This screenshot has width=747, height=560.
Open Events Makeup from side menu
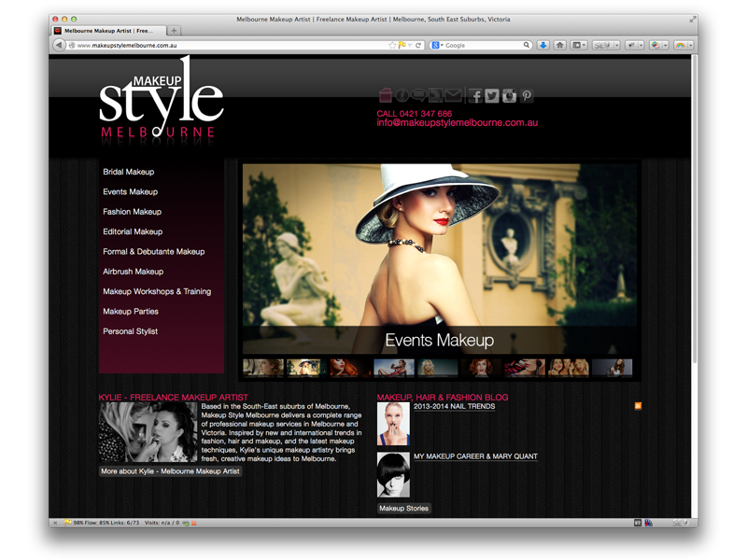(130, 192)
